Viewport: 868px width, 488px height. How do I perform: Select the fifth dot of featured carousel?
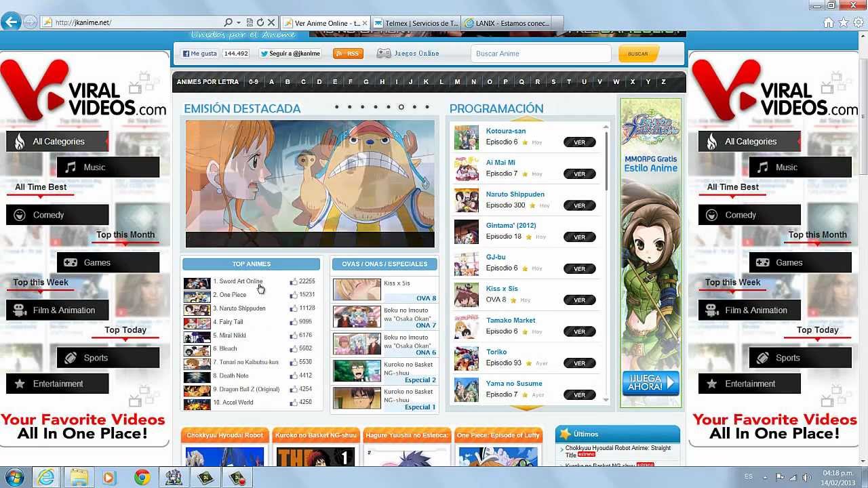click(x=388, y=107)
